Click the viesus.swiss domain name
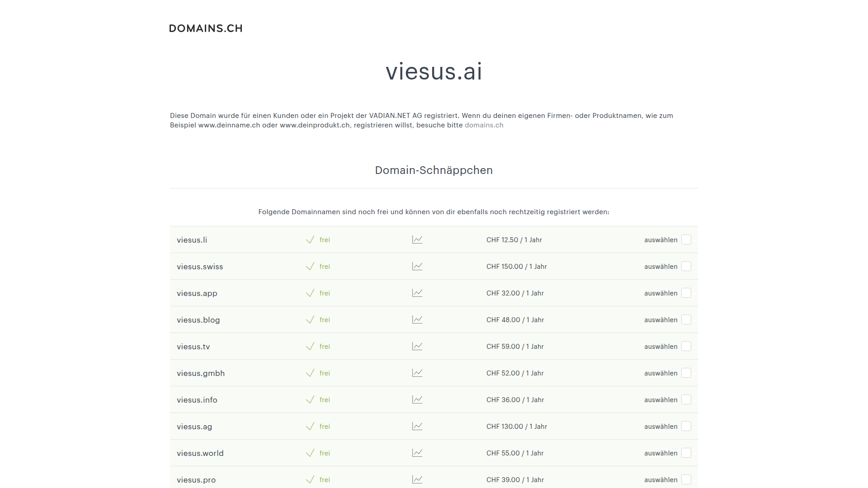The width and height of the screenshot is (868, 488). pyautogui.click(x=200, y=267)
